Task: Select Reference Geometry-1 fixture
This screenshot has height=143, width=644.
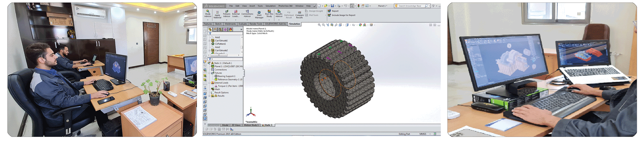Action: (x=230, y=79)
